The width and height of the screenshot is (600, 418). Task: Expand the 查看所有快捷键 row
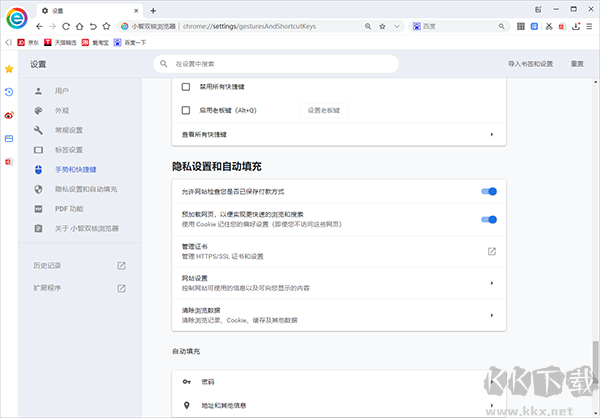(491, 134)
